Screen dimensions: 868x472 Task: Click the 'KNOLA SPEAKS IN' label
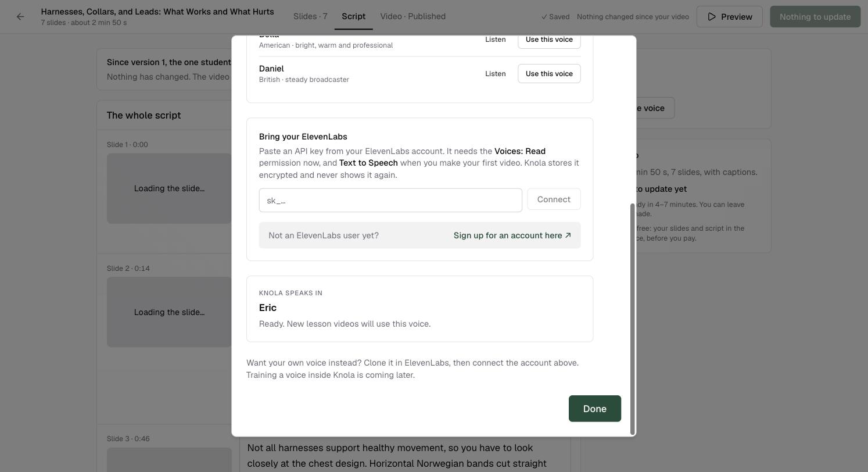coord(290,293)
